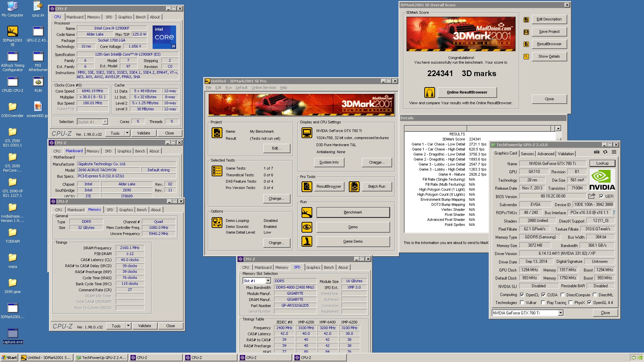Expand GPU selection dropdown in GPU-Z

click(x=560, y=313)
